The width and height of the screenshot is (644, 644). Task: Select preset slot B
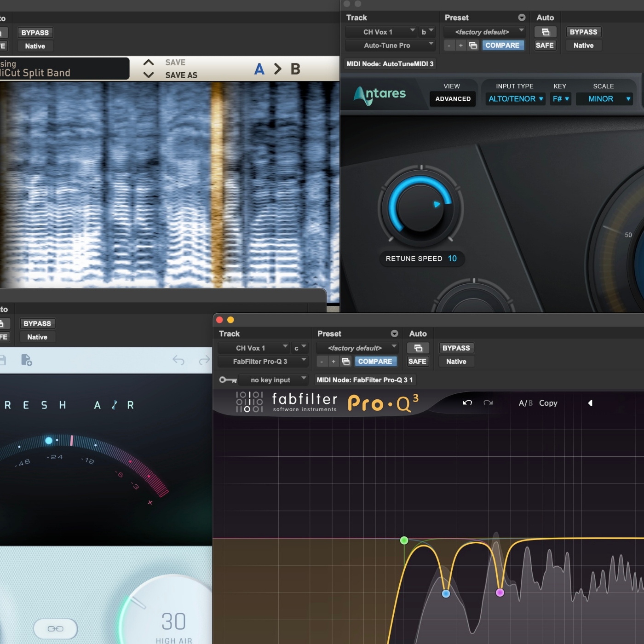[x=295, y=69]
